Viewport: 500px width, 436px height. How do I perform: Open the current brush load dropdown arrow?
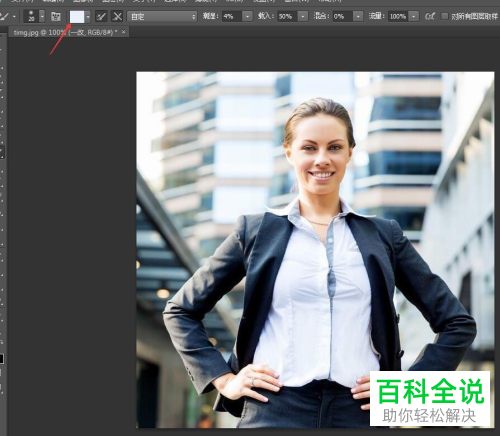click(x=88, y=16)
